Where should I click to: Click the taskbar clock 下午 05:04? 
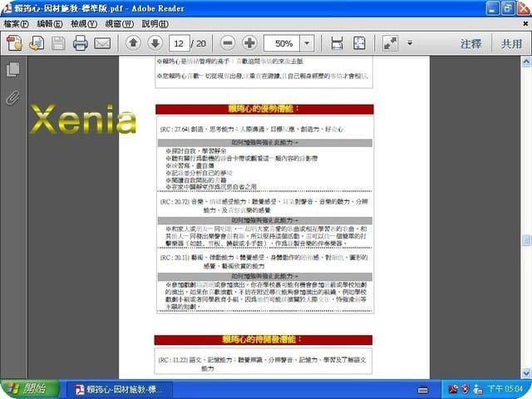point(505,389)
